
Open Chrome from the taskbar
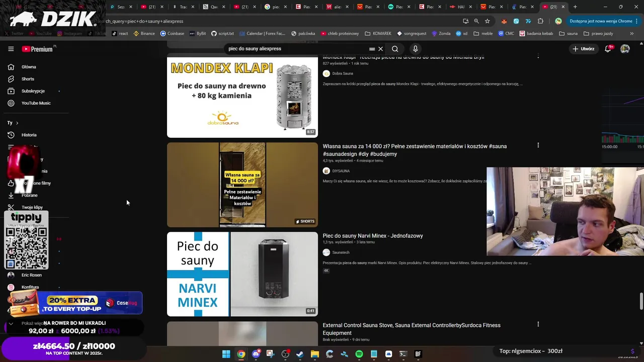(241, 354)
